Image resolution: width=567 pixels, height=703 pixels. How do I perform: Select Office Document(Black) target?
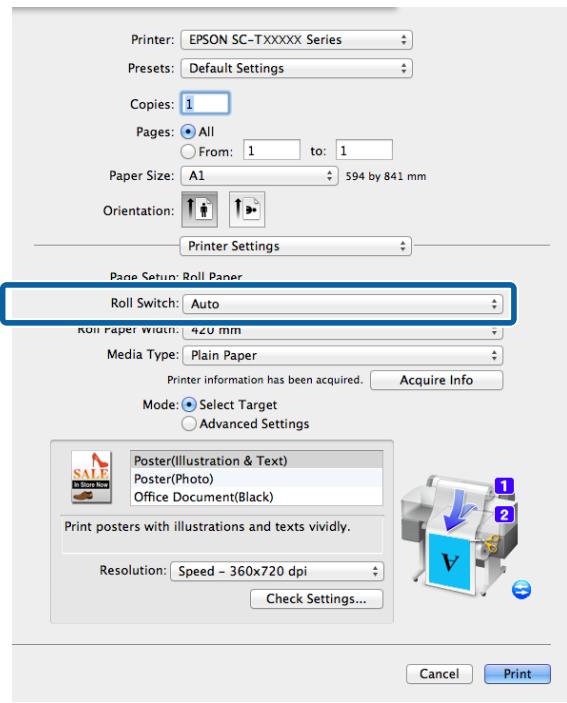256,497
